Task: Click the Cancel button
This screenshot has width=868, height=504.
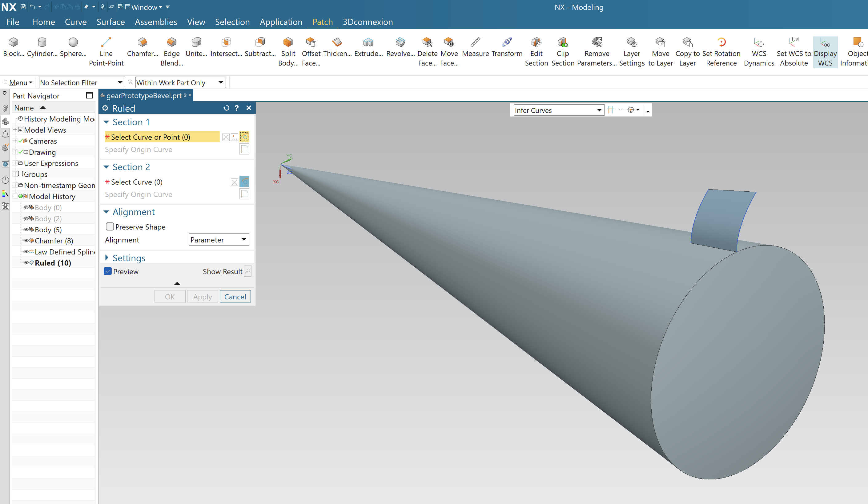Action: point(235,296)
